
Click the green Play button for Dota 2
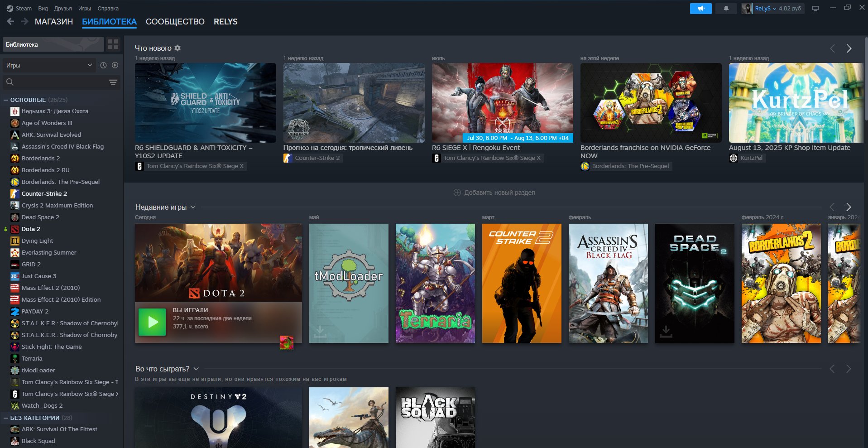coord(152,322)
